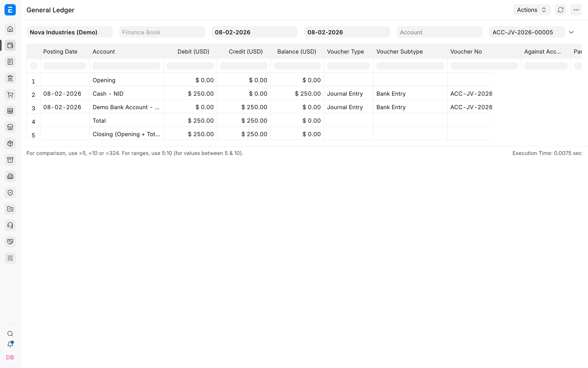
Task: Change company Nova Industries (Demo) filter
Action: coord(69,32)
